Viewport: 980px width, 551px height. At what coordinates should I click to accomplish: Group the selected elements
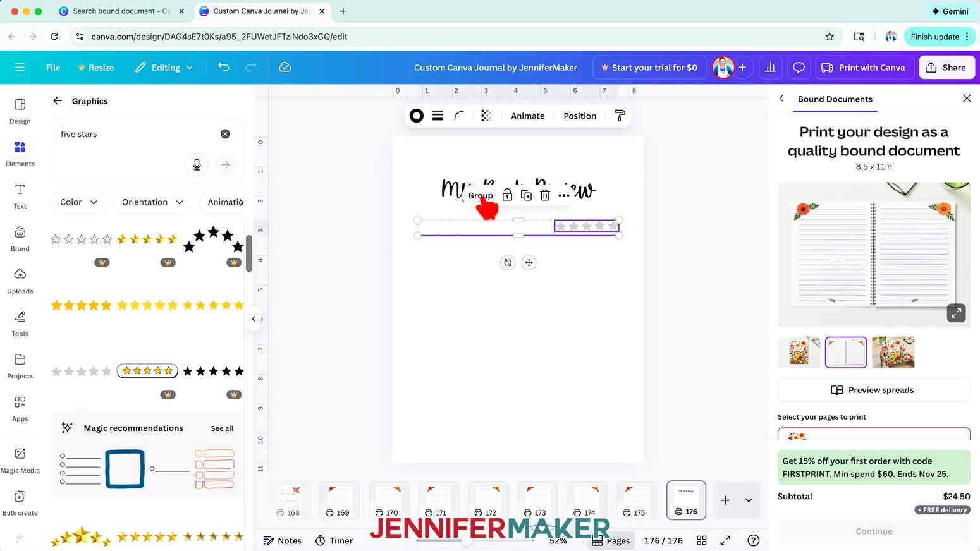(480, 195)
